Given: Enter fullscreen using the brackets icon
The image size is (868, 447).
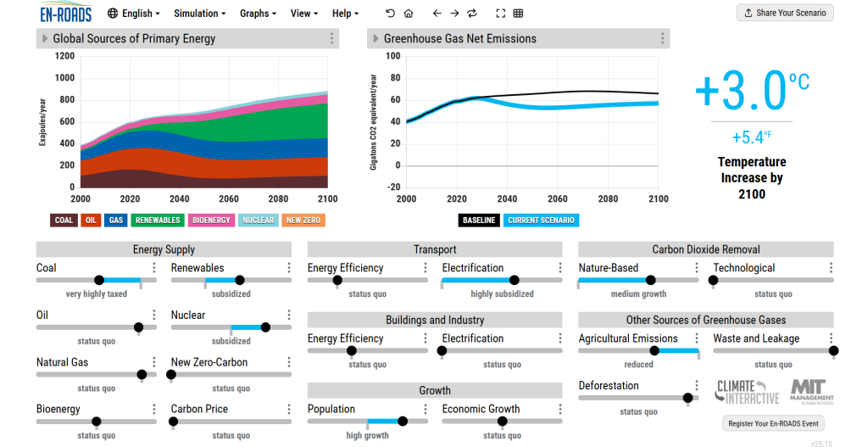Looking at the screenshot, I should [500, 14].
